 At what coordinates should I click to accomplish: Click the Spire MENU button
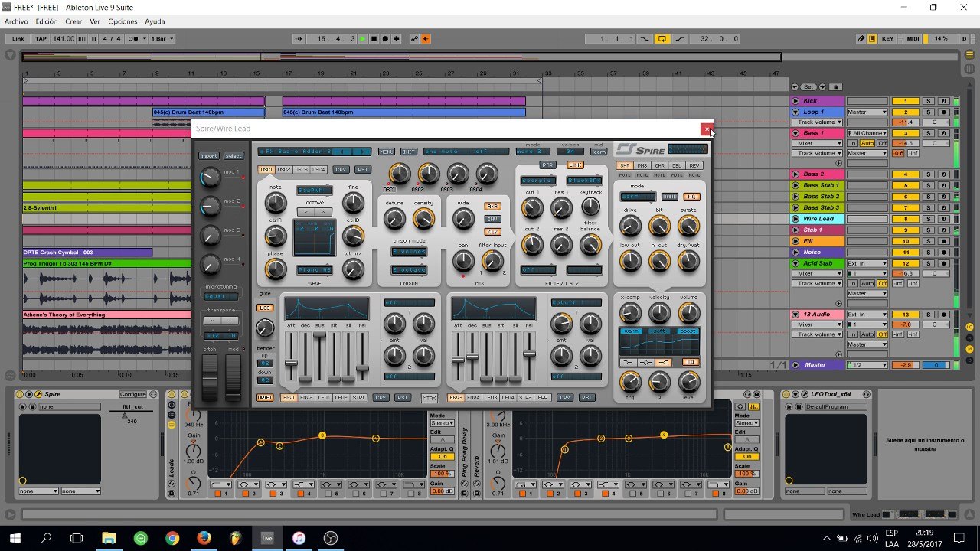[387, 152]
